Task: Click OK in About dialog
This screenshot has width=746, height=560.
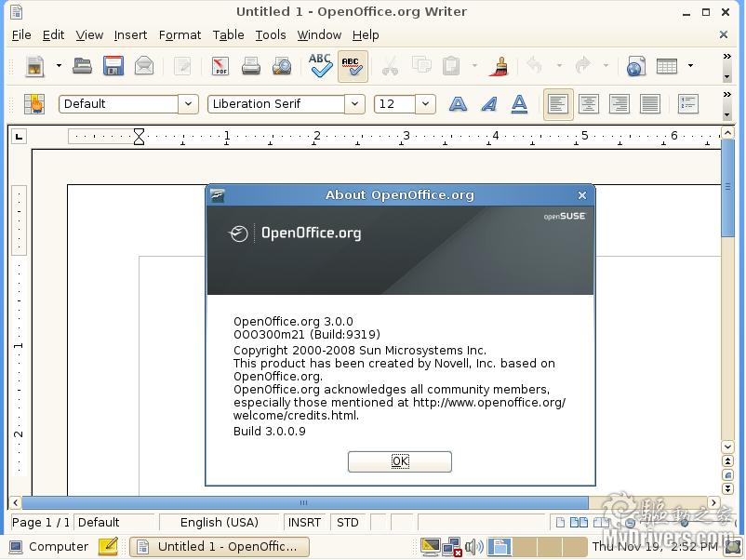Action: tap(400, 461)
